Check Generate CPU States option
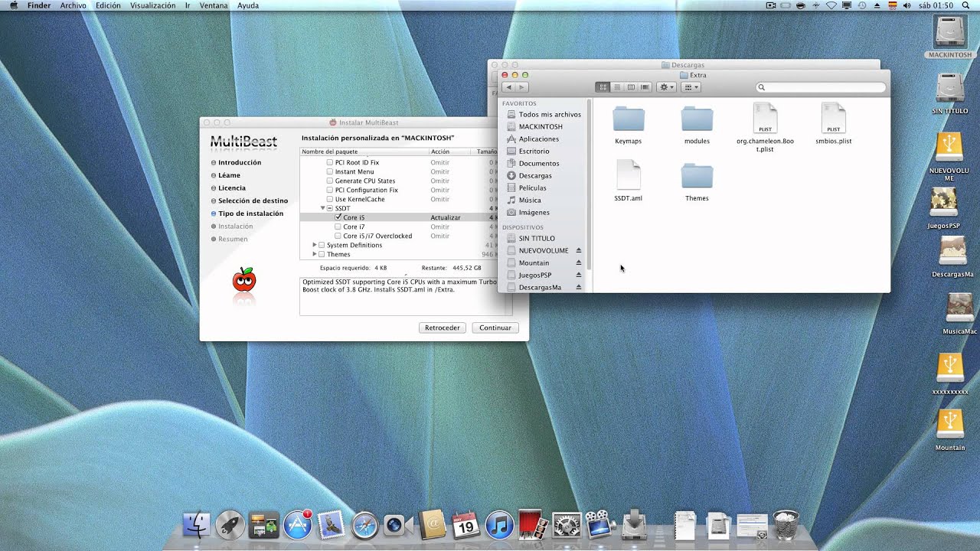The width and height of the screenshot is (980, 551). point(330,181)
